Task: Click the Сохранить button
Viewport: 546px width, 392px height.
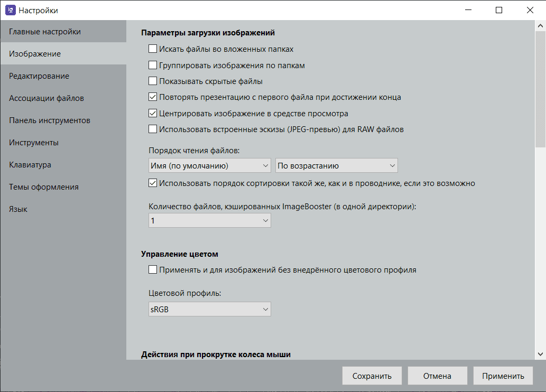Action: (372, 376)
